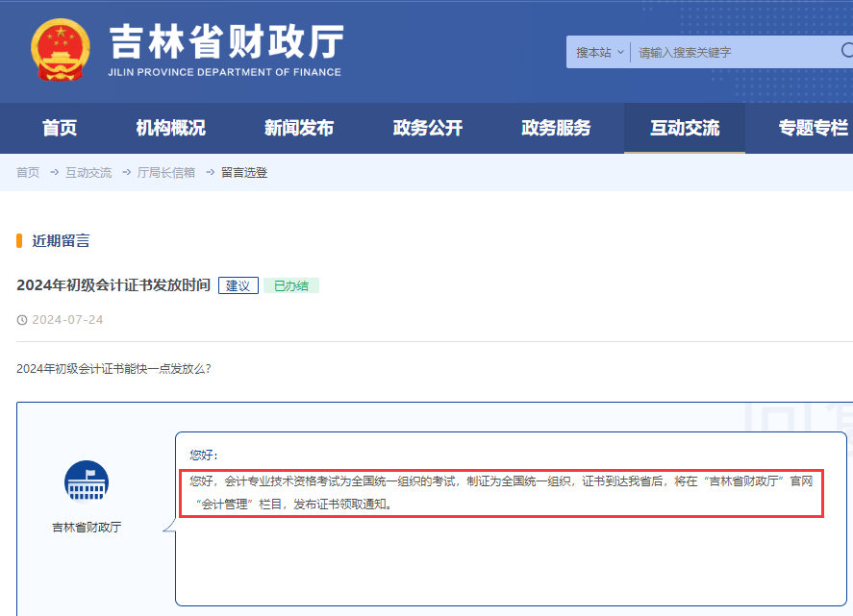Click the Jilin Finance Department building avatar
This screenshot has height=616, width=853.
[87, 482]
